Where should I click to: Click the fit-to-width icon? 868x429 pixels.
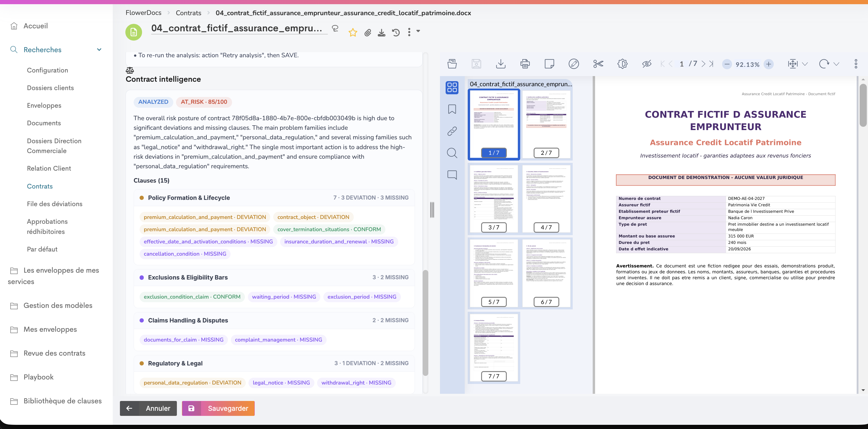tap(793, 64)
